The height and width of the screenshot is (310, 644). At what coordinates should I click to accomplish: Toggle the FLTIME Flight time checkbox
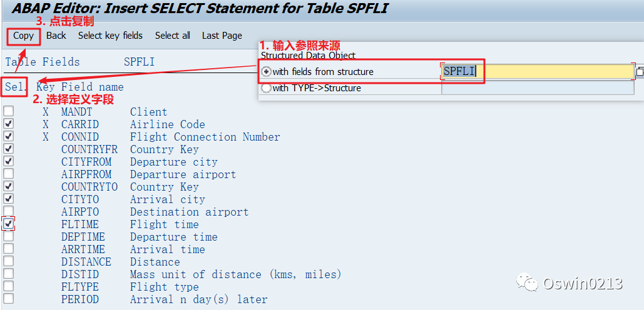click(8, 224)
